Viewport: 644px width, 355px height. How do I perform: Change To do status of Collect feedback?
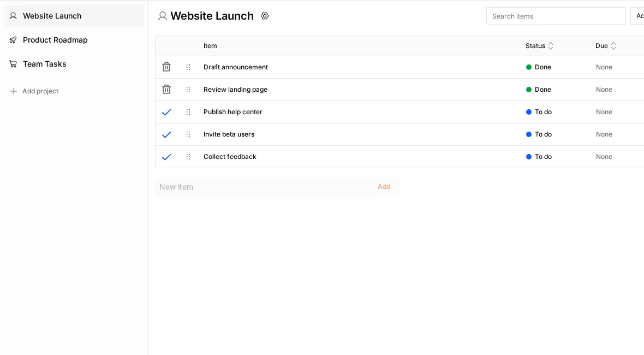click(x=539, y=157)
